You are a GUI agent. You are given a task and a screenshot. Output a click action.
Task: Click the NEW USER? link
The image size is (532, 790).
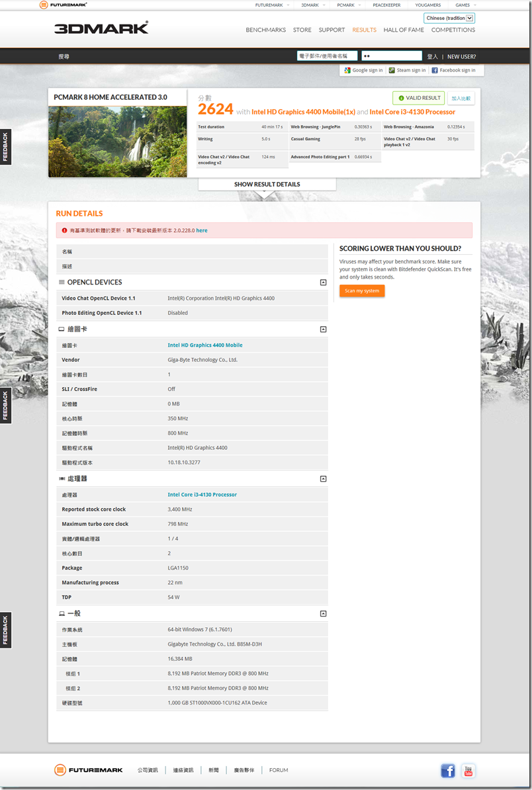click(x=461, y=56)
